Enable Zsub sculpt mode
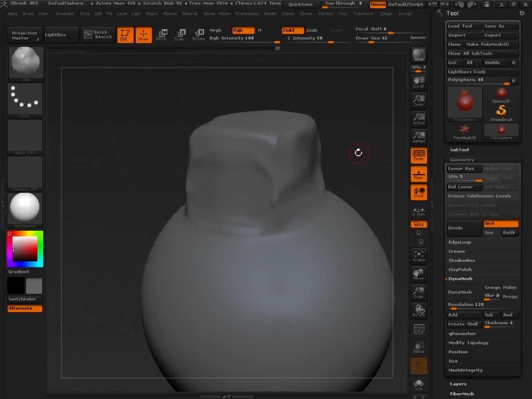 click(x=312, y=30)
